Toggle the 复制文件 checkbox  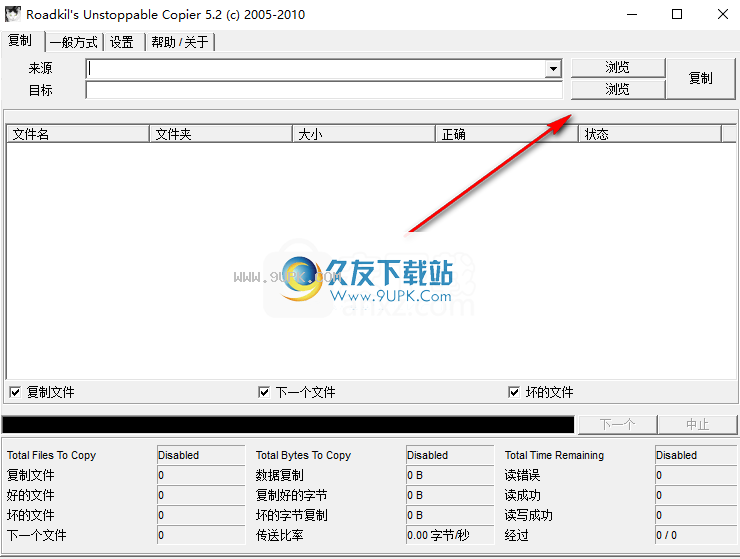(15, 392)
